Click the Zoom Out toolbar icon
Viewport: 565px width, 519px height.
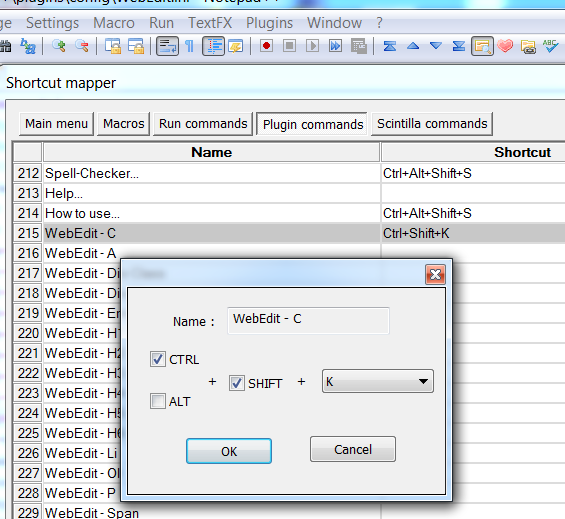point(82,46)
